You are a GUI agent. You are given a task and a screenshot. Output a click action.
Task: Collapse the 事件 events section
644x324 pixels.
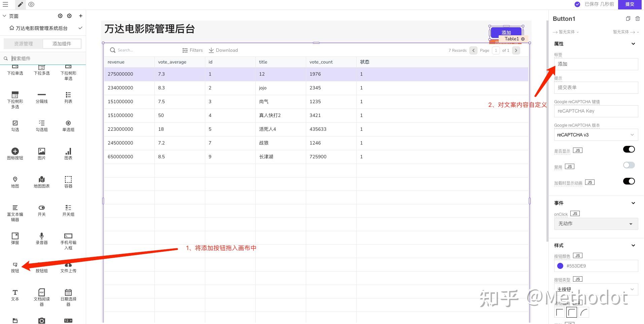coord(633,203)
